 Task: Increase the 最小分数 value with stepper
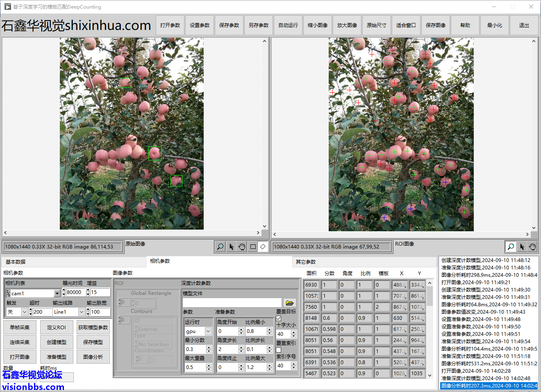209,347
